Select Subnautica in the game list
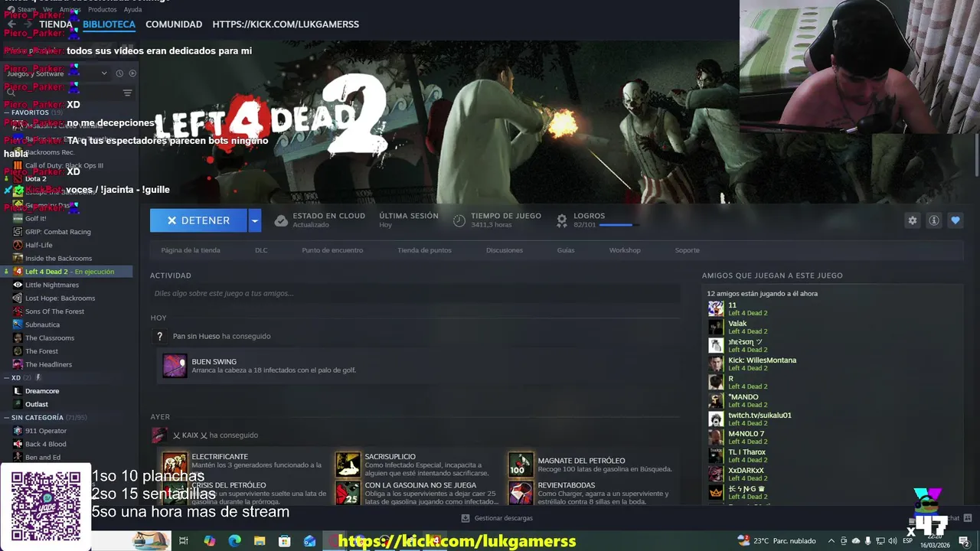Viewport: 980px width, 551px height. coord(42,324)
